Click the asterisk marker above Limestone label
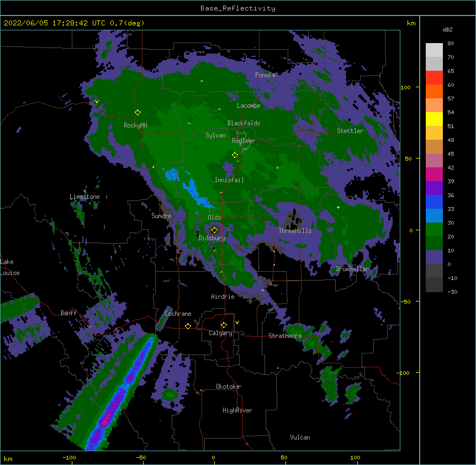Viewport: 476px width, 465px height. [84, 191]
